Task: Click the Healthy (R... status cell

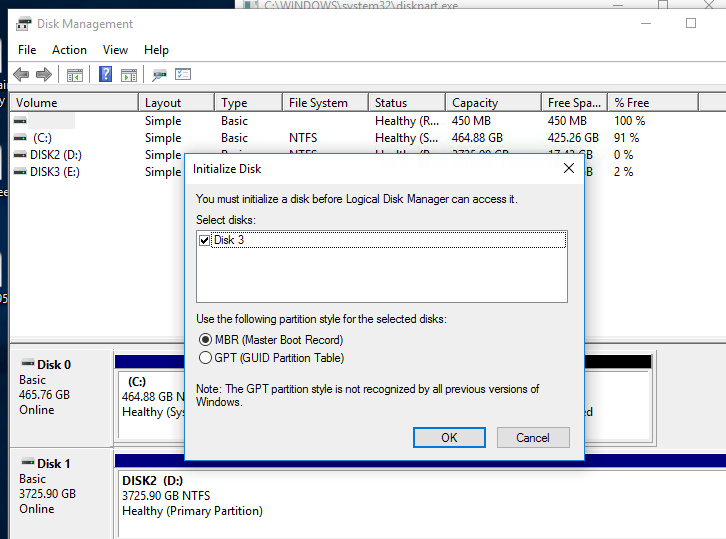Action: coord(407,120)
